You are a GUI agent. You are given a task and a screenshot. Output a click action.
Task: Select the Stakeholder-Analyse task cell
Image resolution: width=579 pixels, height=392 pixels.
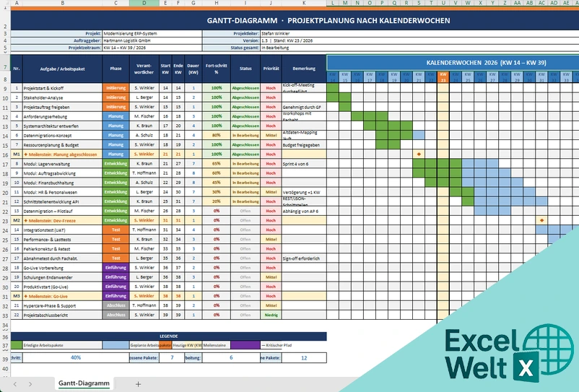click(x=62, y=97)
